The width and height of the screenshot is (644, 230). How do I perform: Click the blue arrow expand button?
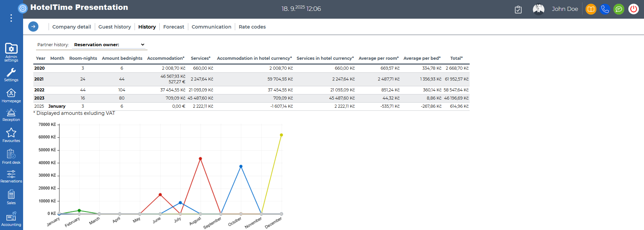pyautogui.click(x=33, y=26)
